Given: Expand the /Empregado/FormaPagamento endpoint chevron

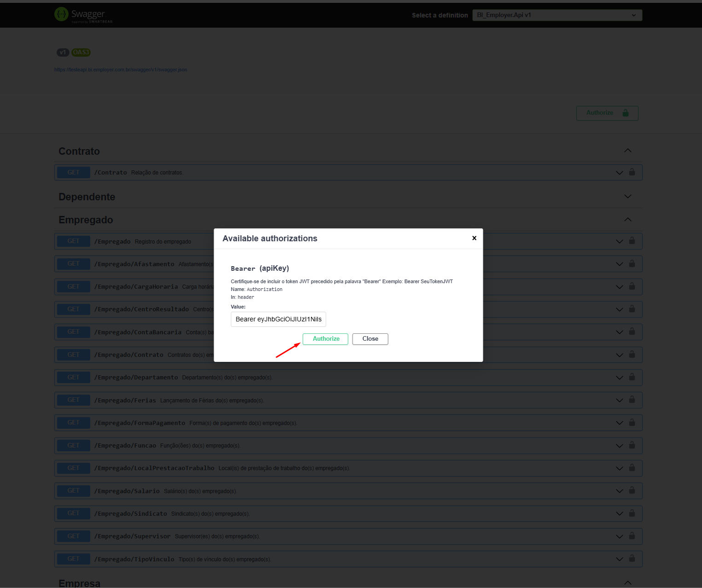Looking at the screenshot, I should tap(620, 423).
